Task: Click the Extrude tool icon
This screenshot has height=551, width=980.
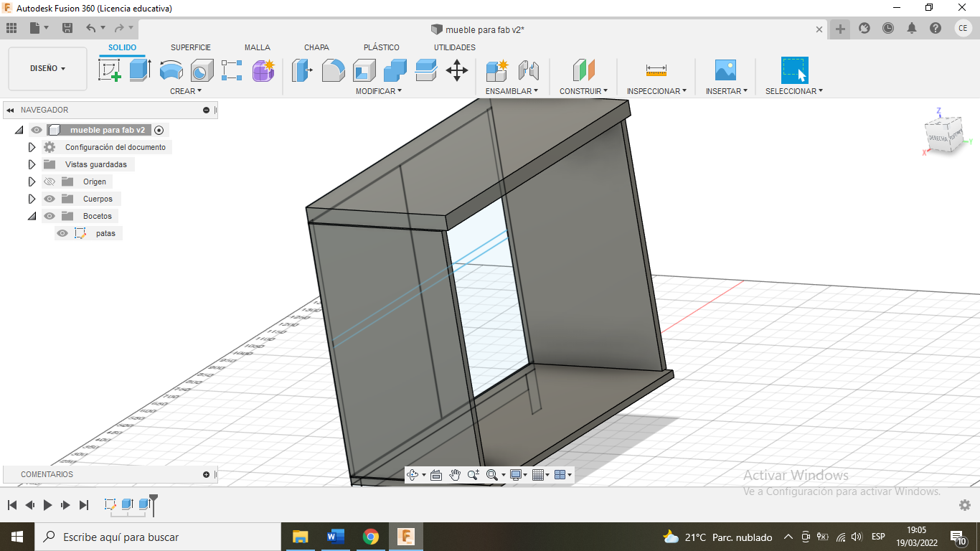Action: pyautogui.click(x=140, y=70)
